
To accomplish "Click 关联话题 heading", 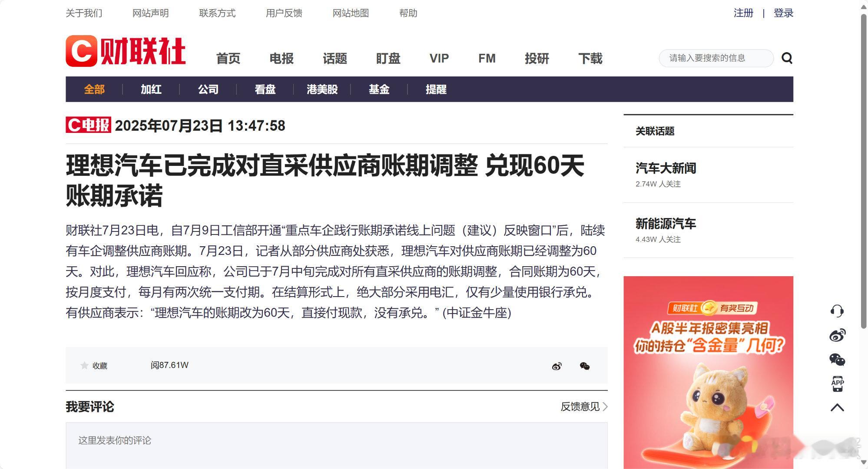I will coord(655,131).
